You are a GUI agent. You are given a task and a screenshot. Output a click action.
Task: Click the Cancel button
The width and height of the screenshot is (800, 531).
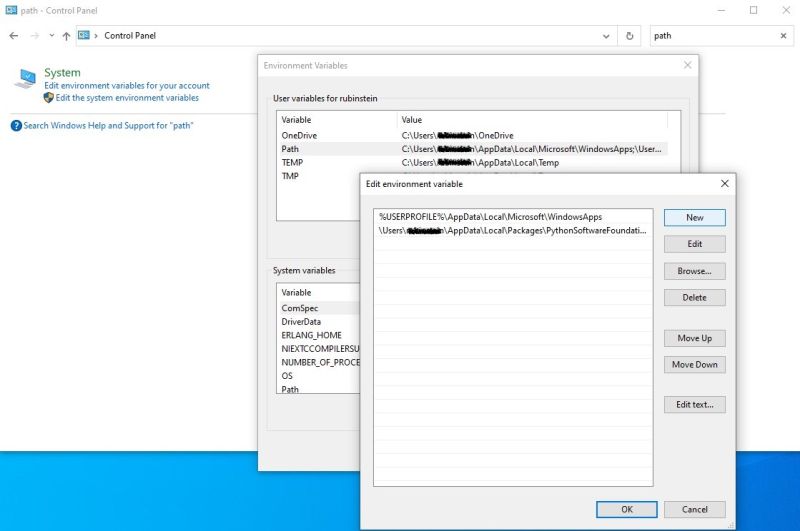pos(694,510)
